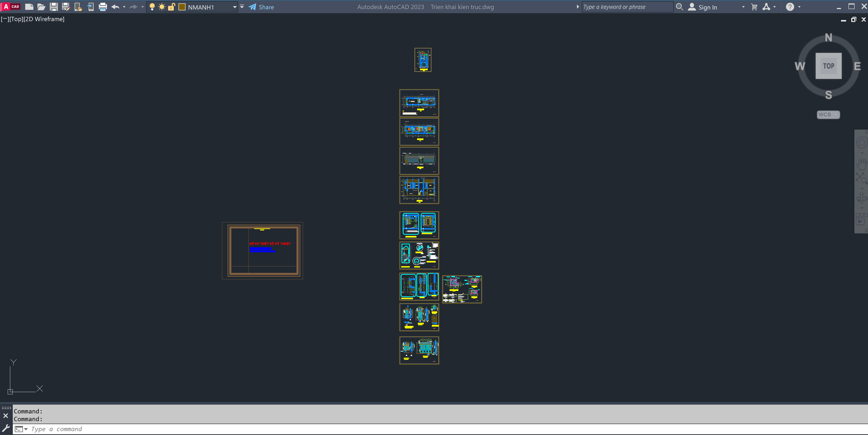Click E on the ViewCube compass

[x=857, y=66]
